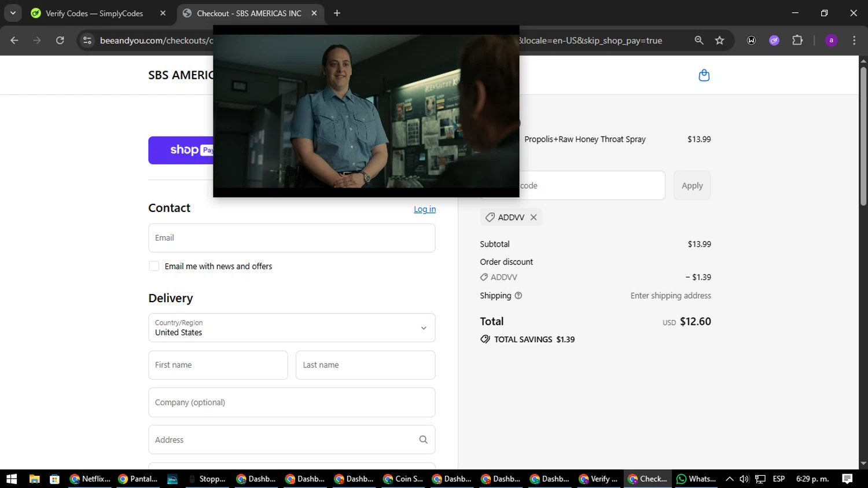
Task: Open a new browser tab
Action: point(337,13)
